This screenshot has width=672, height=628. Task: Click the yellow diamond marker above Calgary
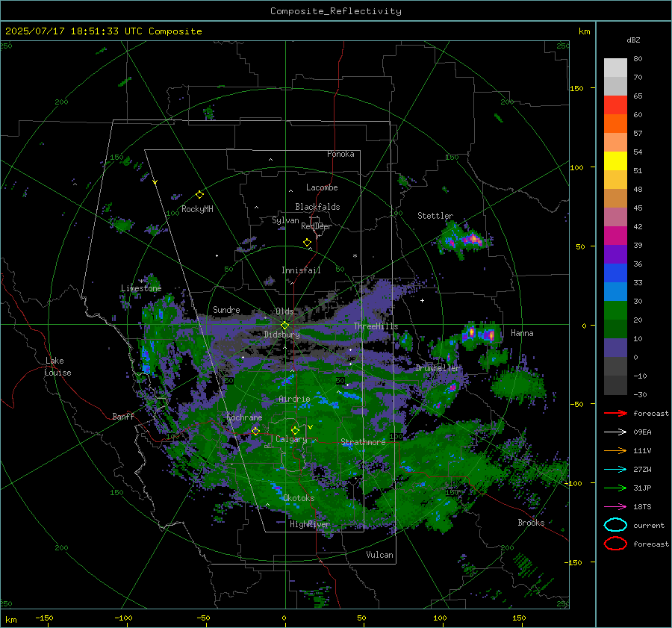pos(295,430)
